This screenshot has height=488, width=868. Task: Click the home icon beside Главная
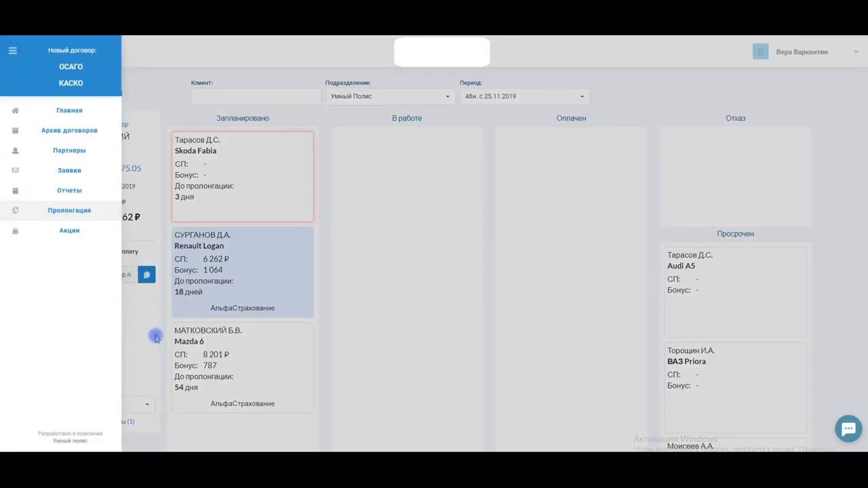[x=16, y=110]
